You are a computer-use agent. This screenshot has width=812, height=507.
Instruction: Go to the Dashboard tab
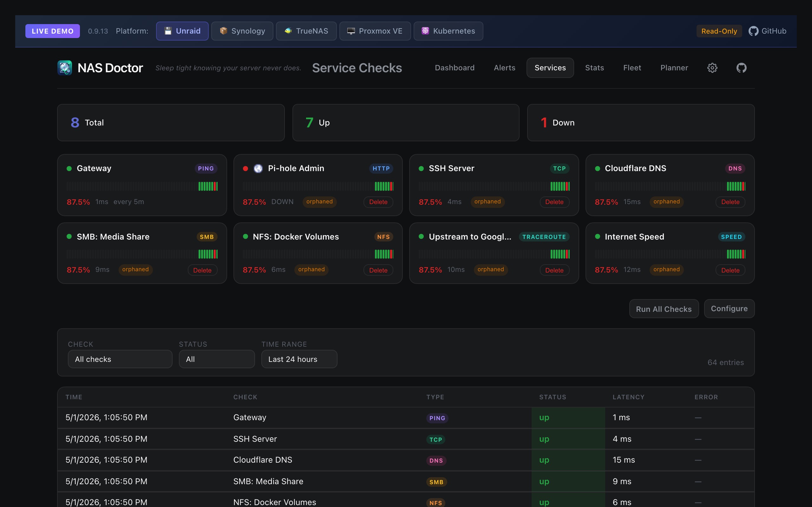click(x=455, y=68)
